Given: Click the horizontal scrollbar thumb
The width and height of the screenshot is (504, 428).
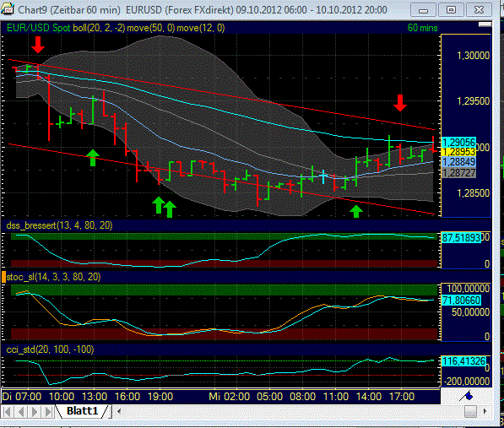Looking at the screenshot, I should (470, 412).
